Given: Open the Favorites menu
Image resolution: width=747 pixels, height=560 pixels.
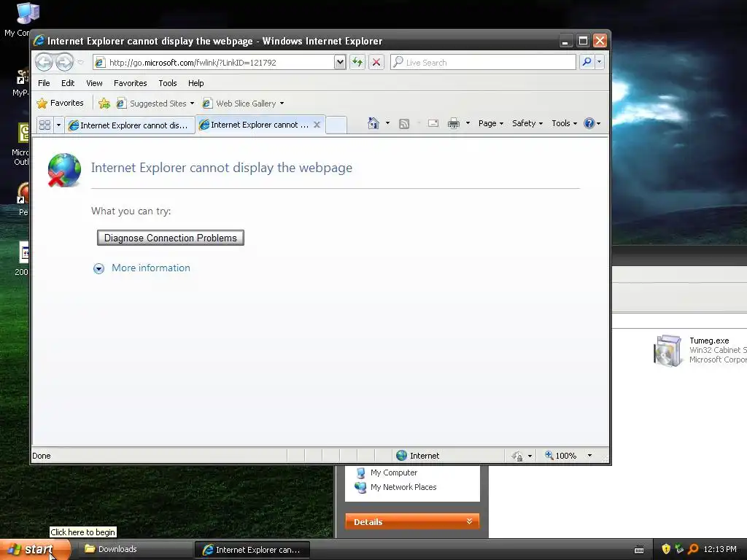Looking at the screenshot, I should pyautogui.click(x=130, y=83).
